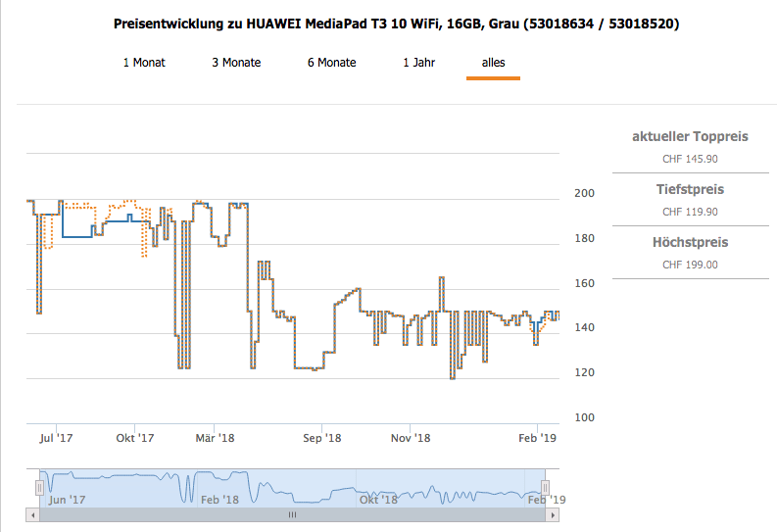
Task: Click the Sep '18 axis label
Action: pos(322,438)
